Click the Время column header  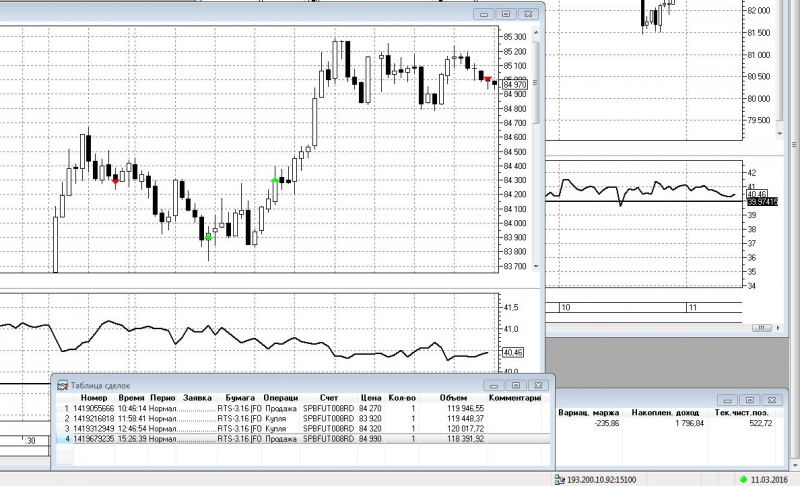131,398
